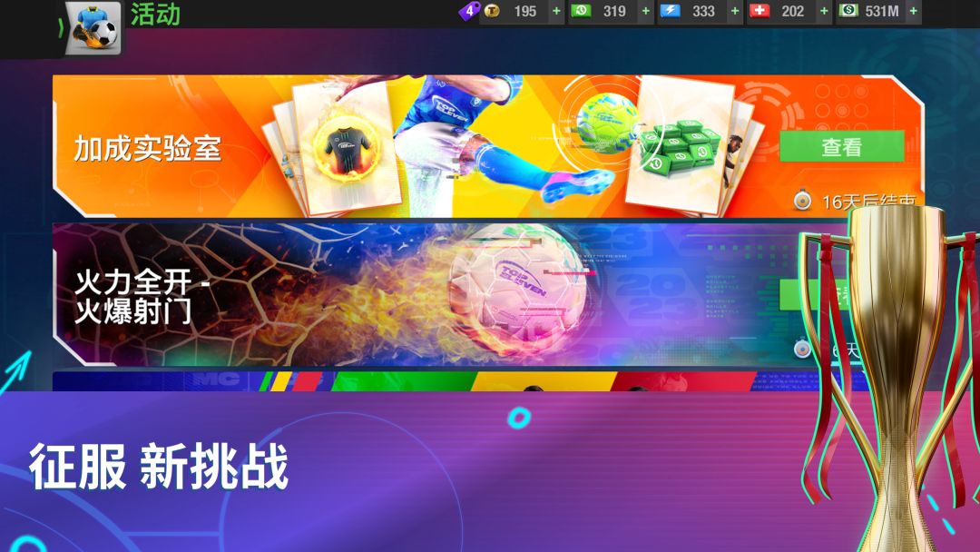The image size is (980, 552).
Task: Click the 查看 button on 加成实验室 banner
Action: coord(841,147)
